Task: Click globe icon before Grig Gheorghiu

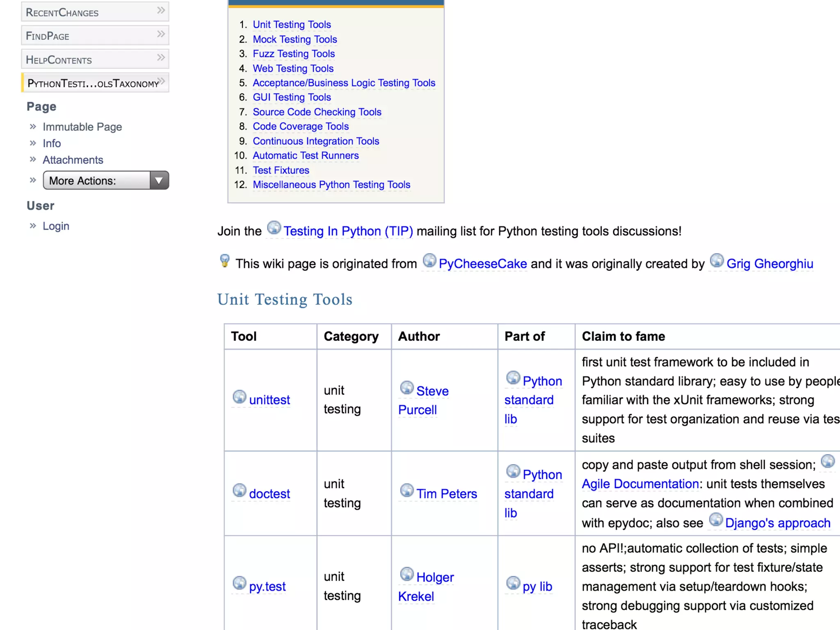Action: tap(717, 260)
